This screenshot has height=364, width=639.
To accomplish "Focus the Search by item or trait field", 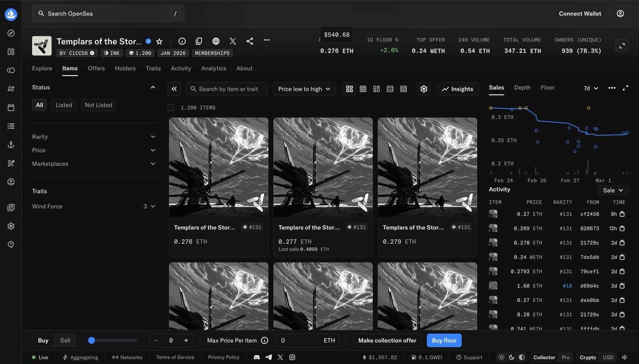I will point(227,89).
